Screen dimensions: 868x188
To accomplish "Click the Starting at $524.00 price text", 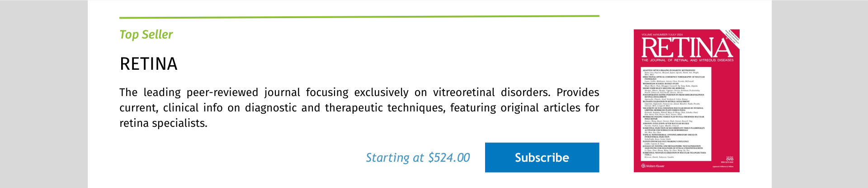I will pos(418,158).
